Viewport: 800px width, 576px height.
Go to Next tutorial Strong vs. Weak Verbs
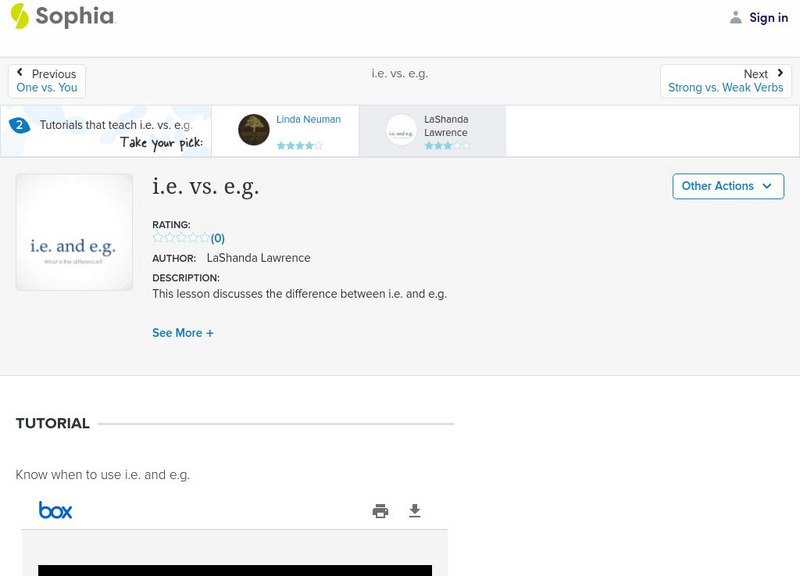[x=726, y=81]
